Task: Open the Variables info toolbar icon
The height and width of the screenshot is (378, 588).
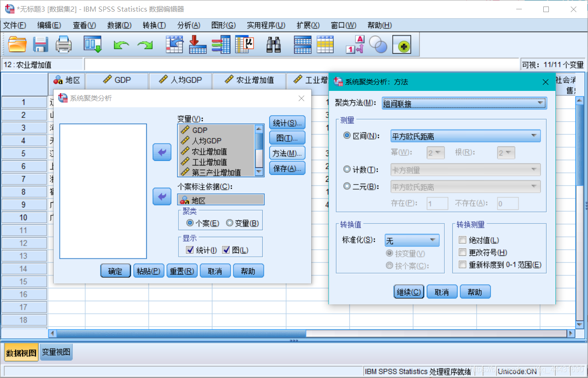Action: click(221, 44)
